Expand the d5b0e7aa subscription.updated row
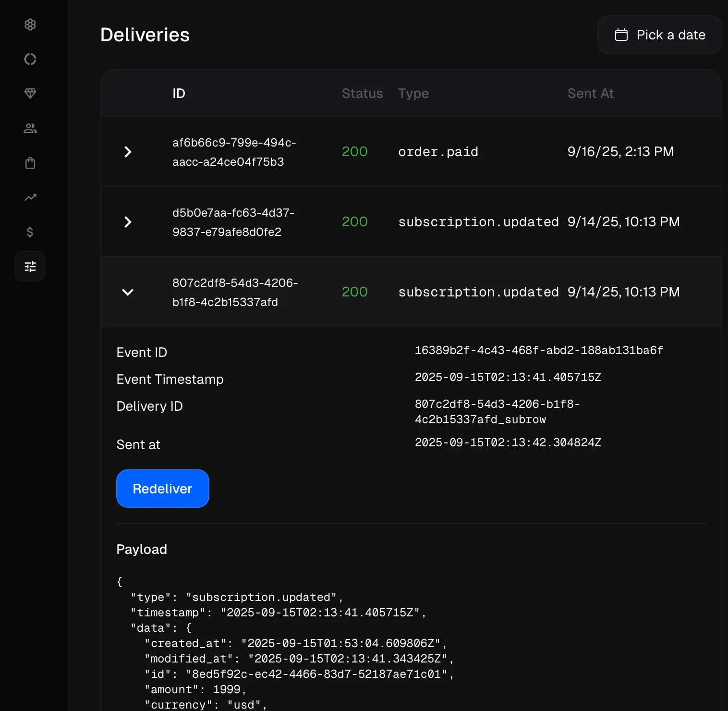The width and height of the screenshot is (728, 711). 127,221
